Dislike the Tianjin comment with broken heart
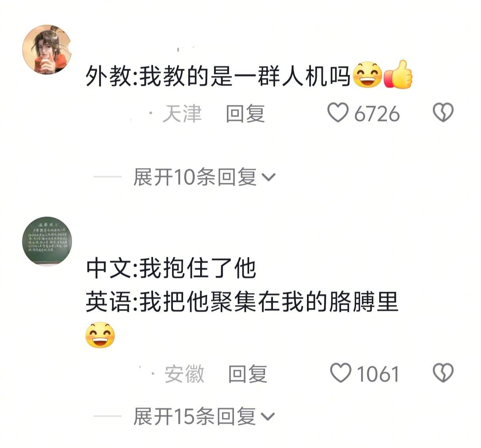 coord(443,113)
